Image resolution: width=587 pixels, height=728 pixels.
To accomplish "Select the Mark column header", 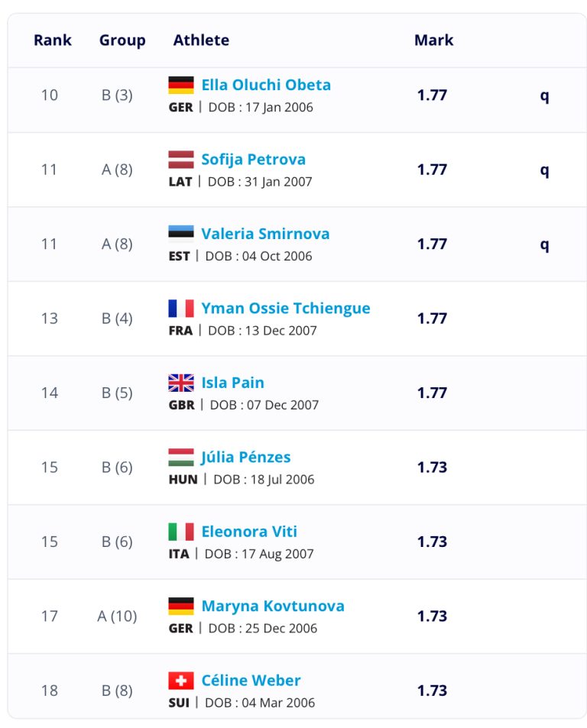I will [x=433, y=40].
